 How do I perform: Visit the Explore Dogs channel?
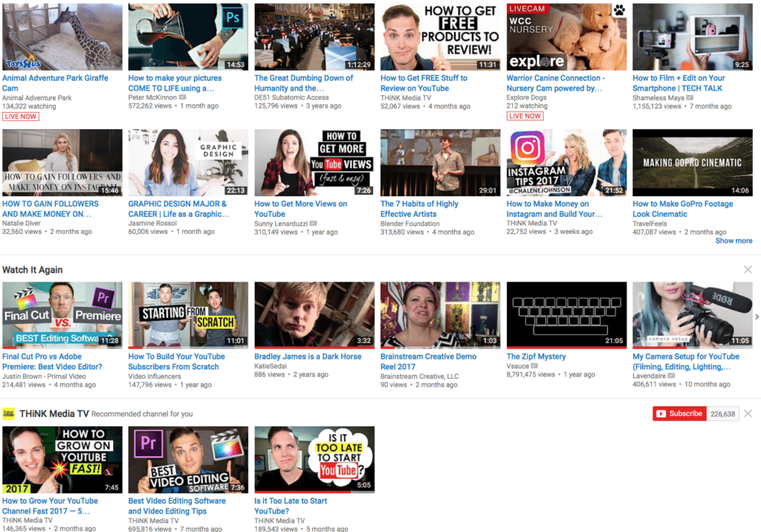[x=527, y=97]
